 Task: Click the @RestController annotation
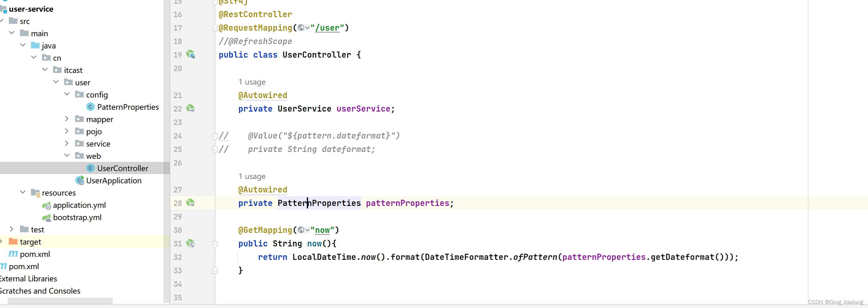click(x=255, y=14)
